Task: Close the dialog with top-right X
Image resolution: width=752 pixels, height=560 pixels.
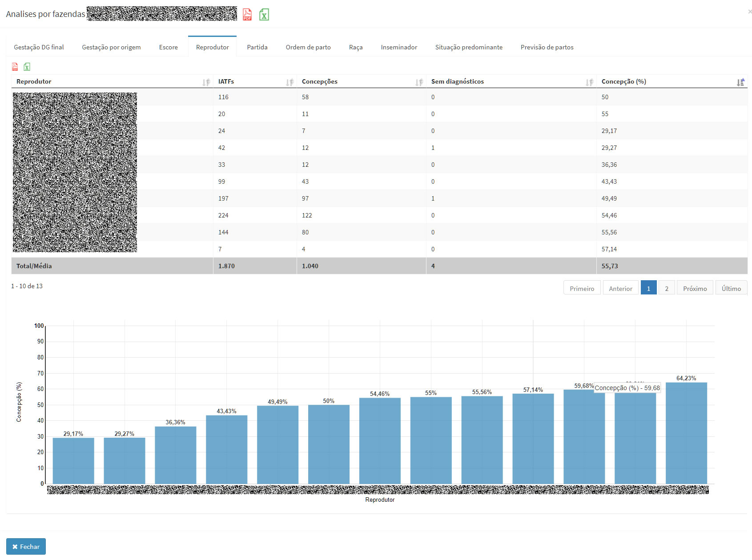Action: coord(750,12)
